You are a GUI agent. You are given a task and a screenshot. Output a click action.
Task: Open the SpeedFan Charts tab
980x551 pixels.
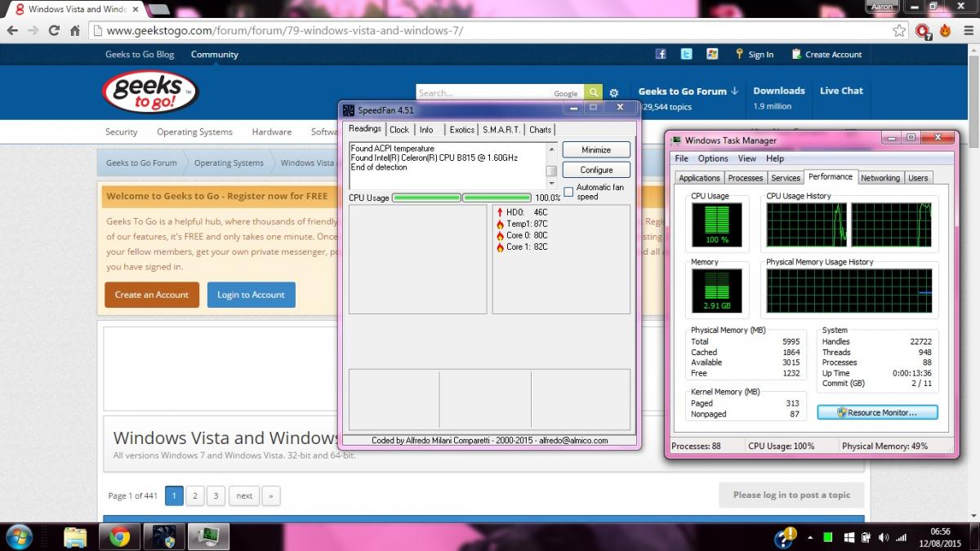541,130
